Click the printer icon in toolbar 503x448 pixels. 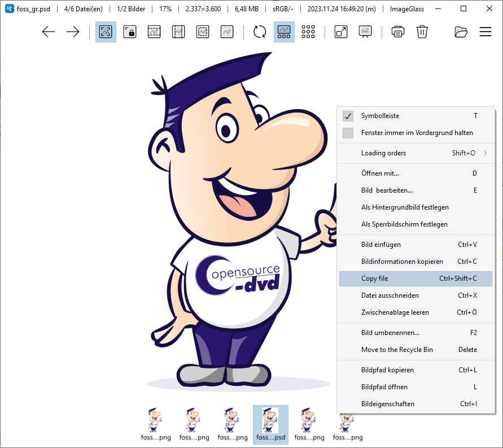[398, 32]
